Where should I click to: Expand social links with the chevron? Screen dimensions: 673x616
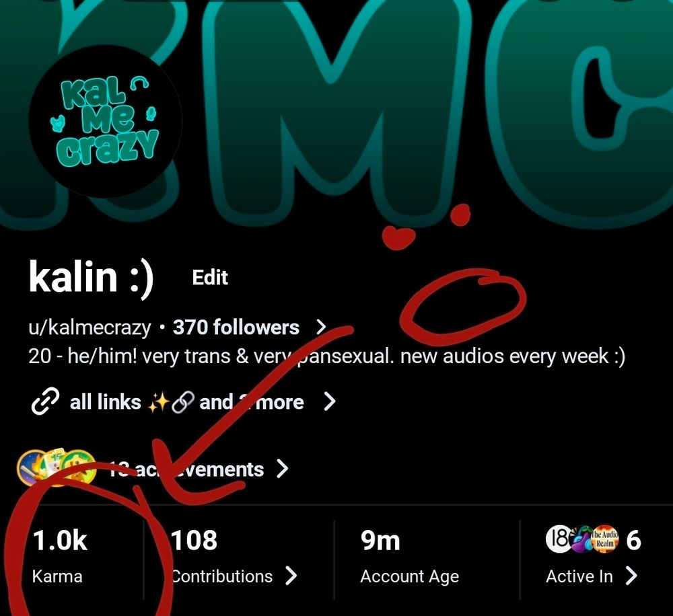click(x=329, y=402)
